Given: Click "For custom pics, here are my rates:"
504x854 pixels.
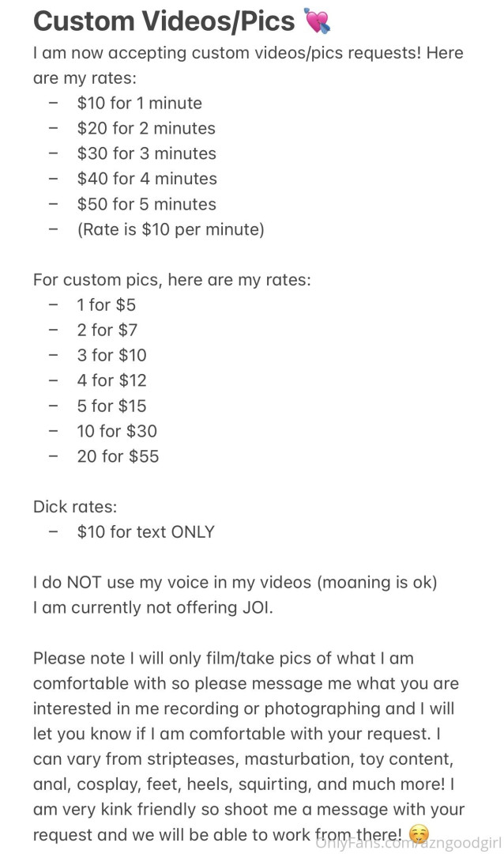Looking at the screenshot, I should click(x=171, y=279).
